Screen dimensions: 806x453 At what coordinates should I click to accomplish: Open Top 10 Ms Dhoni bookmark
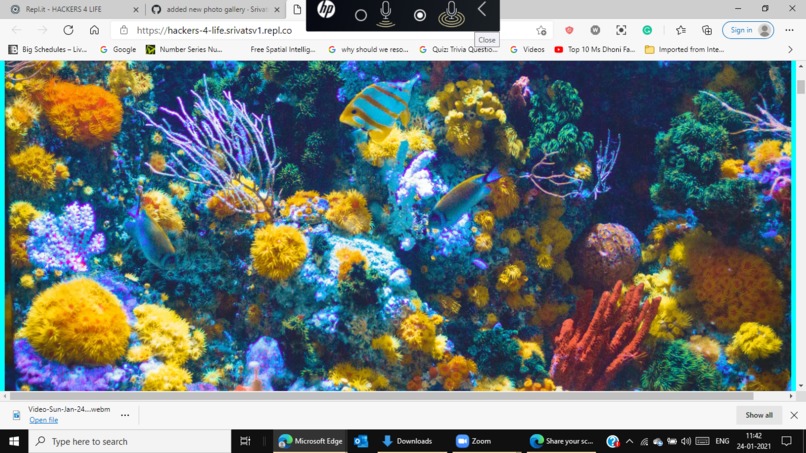(595, 49)
